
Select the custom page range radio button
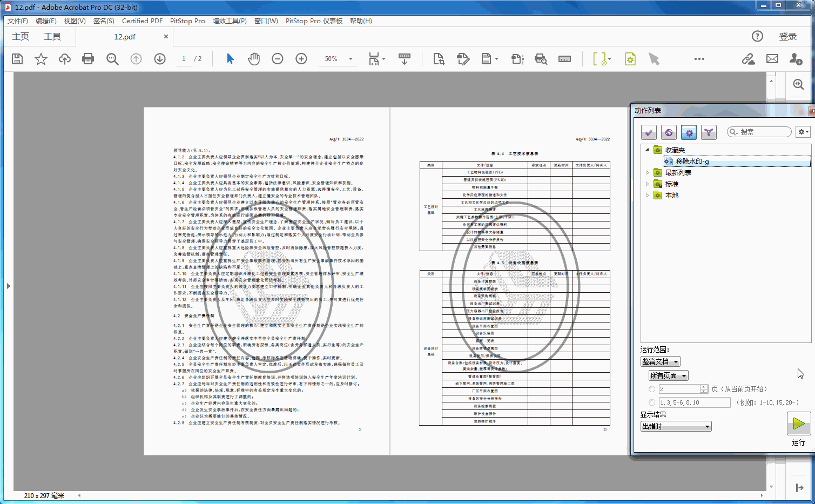(652, 402)
